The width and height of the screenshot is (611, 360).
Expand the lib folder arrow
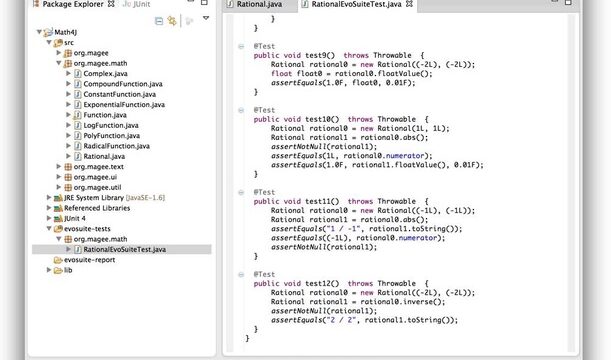(49, 270)
